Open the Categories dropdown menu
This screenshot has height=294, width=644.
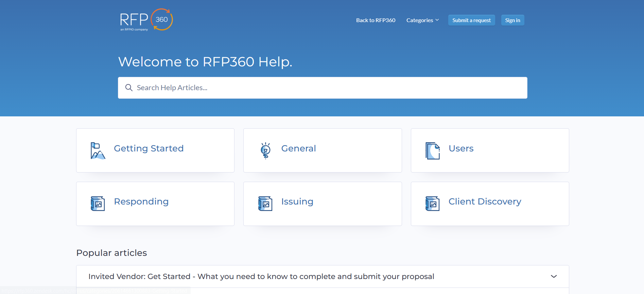tap(422, 20)
